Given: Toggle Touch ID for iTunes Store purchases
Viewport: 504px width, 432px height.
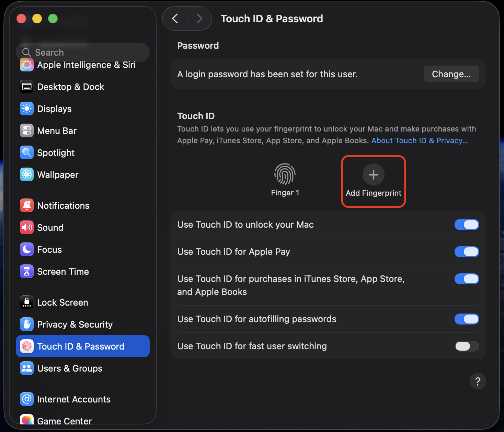Looking at the screenshot, I should click(467, 279).
